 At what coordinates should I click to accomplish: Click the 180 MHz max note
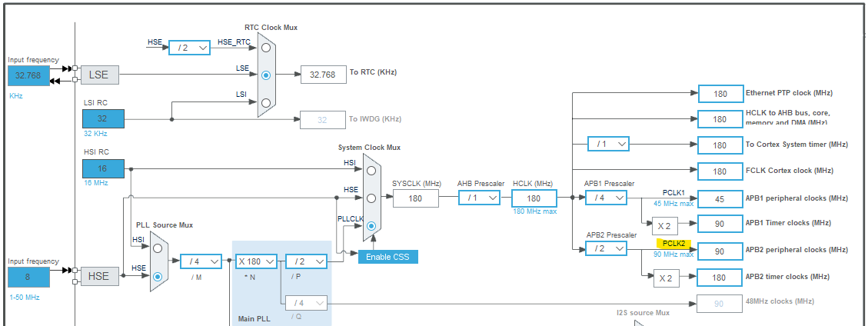point(536,211)
